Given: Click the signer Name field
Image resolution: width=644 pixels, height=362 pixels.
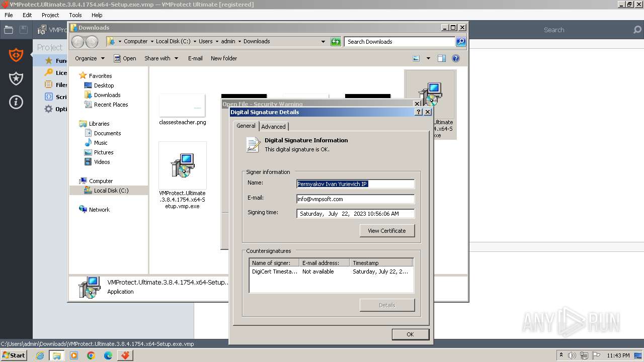Looking at the screenshot, I should pos(355,184).
